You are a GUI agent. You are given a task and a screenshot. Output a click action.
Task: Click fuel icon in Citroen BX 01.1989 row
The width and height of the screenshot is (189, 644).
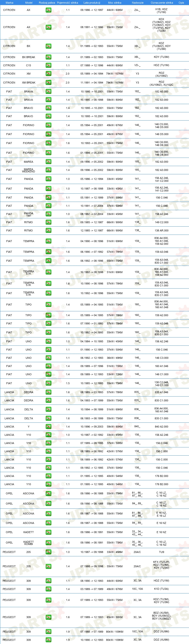click(x=48, y=46)
